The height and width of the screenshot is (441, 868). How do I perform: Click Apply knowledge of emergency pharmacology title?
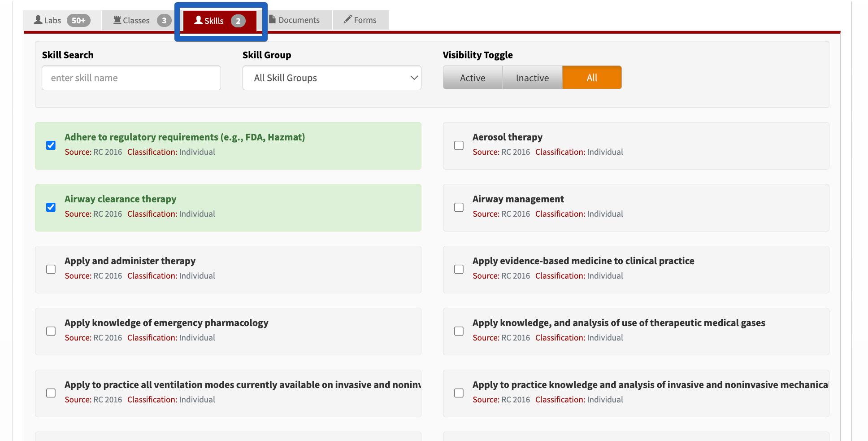(x=166, y=323)
